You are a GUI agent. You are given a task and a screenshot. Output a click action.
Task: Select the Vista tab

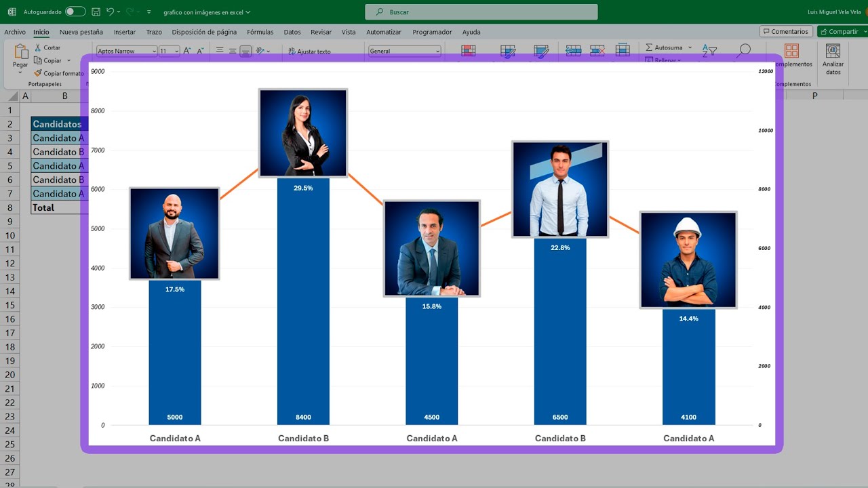tap(349, 32)
